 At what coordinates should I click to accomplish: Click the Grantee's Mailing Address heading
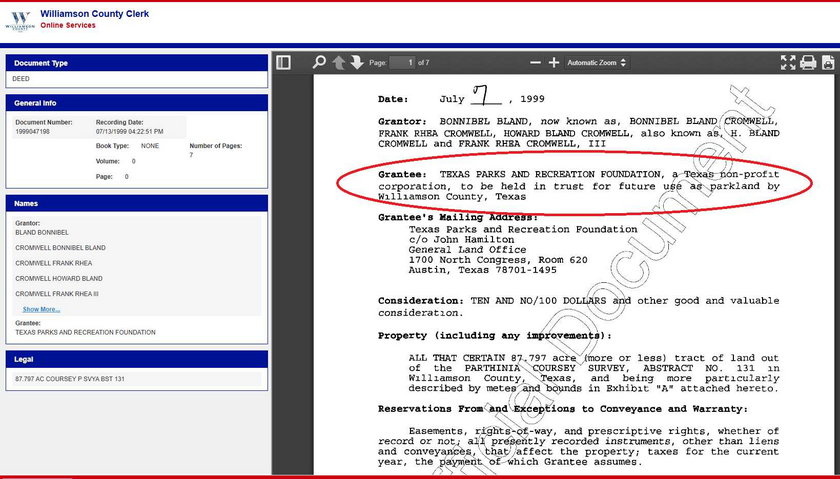coord(458,218)
